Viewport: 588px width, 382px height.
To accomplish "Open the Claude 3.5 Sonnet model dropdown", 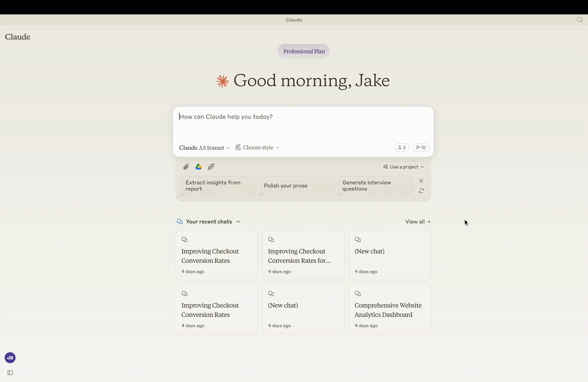I will [x=204, y=148].
